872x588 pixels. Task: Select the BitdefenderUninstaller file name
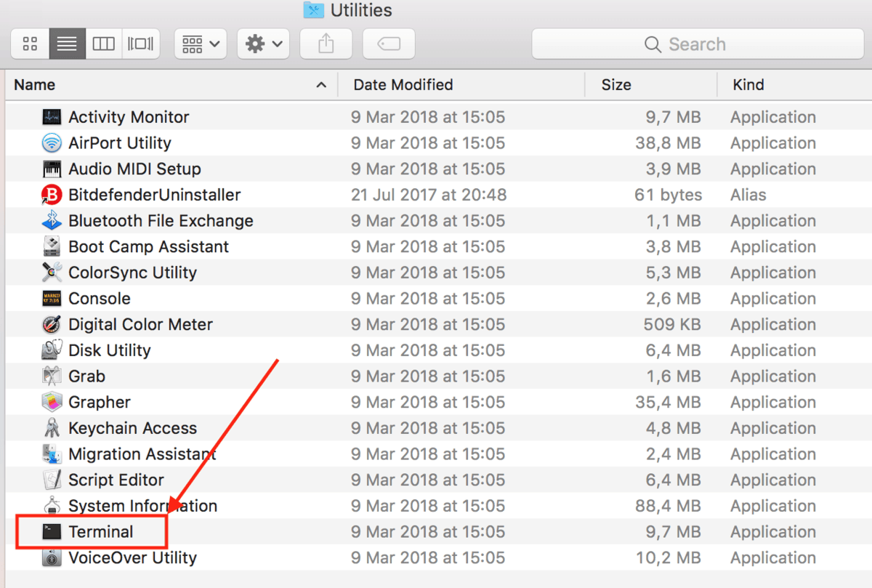point(155,195)
